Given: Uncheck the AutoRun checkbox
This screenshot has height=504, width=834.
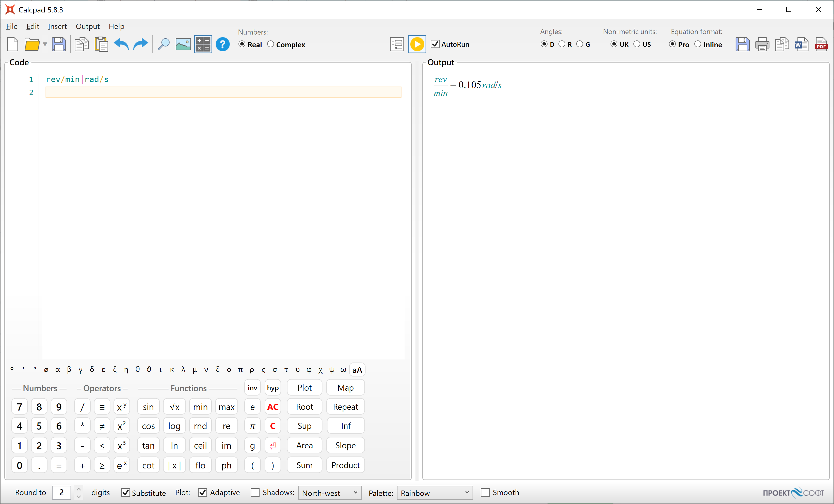Looking at the screenshot, I should (435, 44).
